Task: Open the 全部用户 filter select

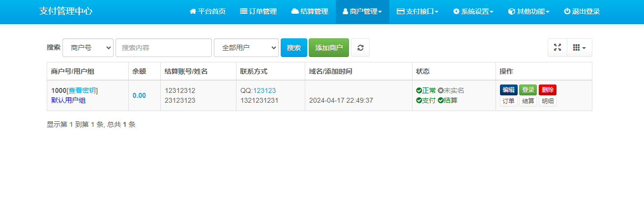Action: click(x=246, y=48)
